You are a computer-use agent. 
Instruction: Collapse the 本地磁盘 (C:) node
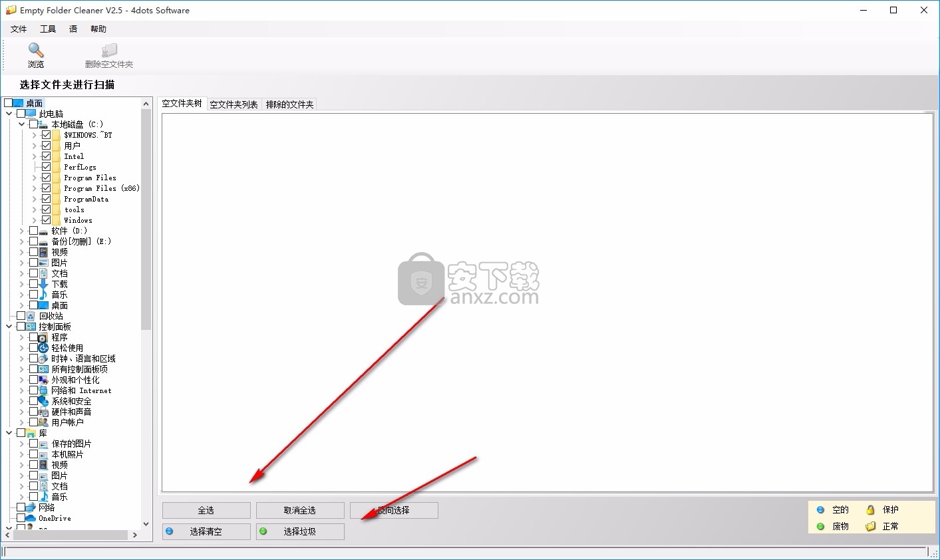[22, 124]
